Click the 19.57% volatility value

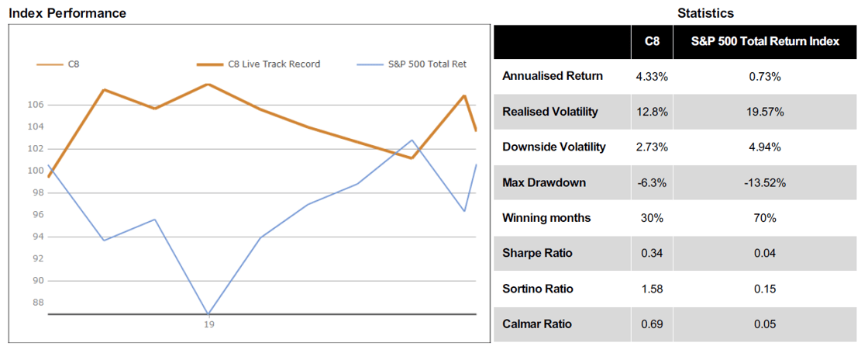766,112
